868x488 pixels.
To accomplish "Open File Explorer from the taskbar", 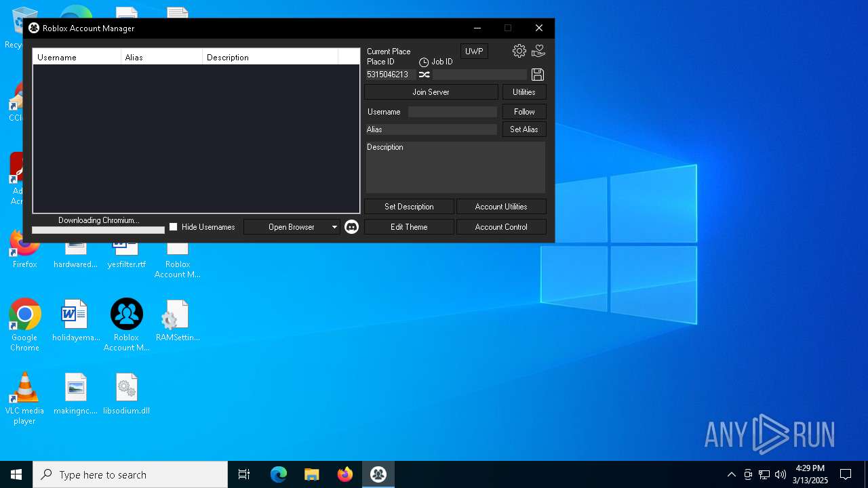I will (312, 474).
